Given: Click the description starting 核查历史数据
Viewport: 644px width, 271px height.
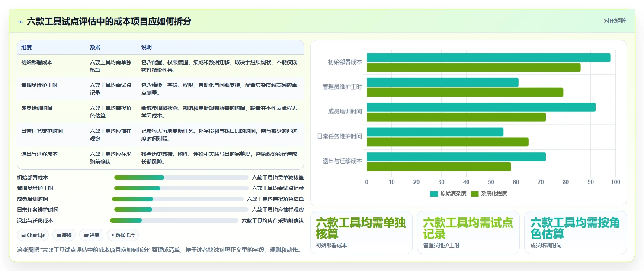Looking at the screenshot, I should pos(219,158).
